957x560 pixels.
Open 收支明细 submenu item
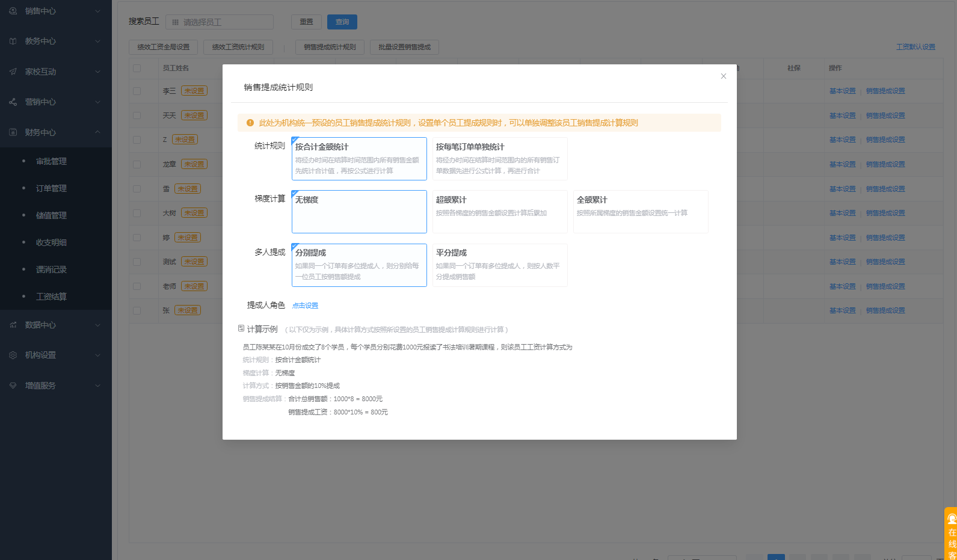tap(51, 242)
